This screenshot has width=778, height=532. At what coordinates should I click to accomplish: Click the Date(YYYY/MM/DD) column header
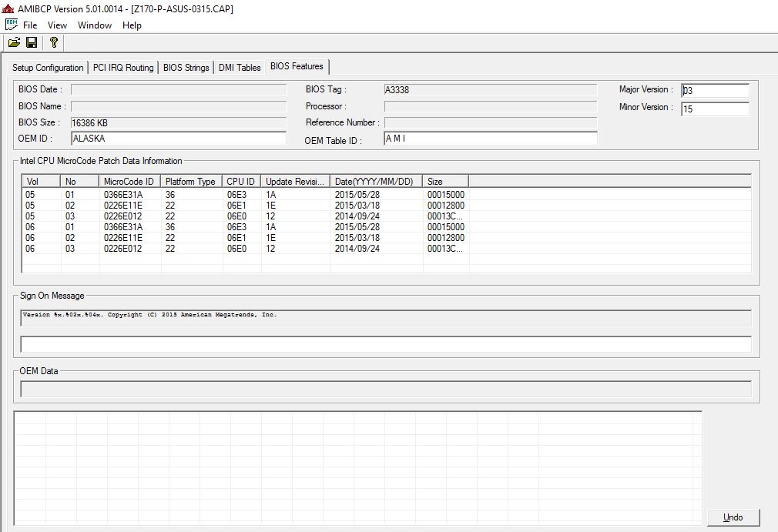click(376, 182)
